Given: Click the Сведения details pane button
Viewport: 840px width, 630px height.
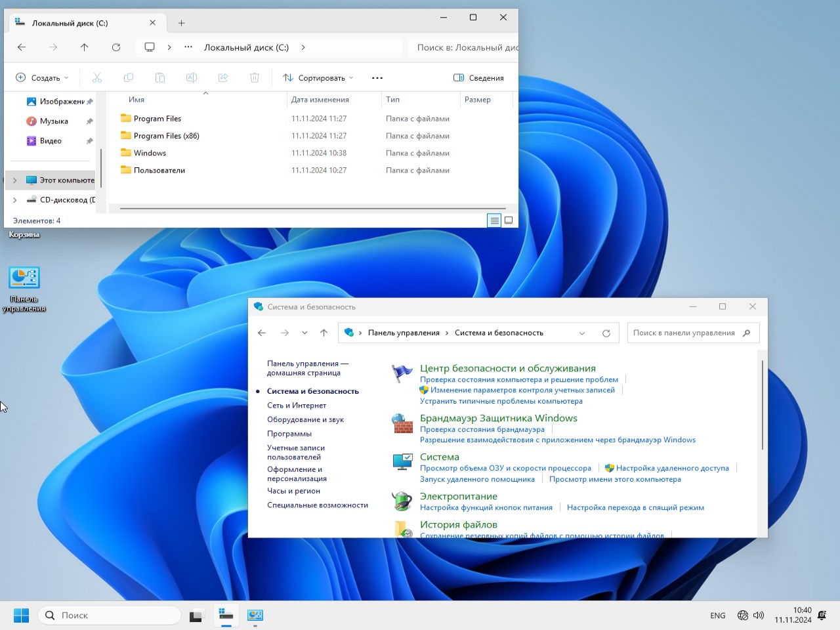Looking at the screenshot, I should tap(479, 77).
